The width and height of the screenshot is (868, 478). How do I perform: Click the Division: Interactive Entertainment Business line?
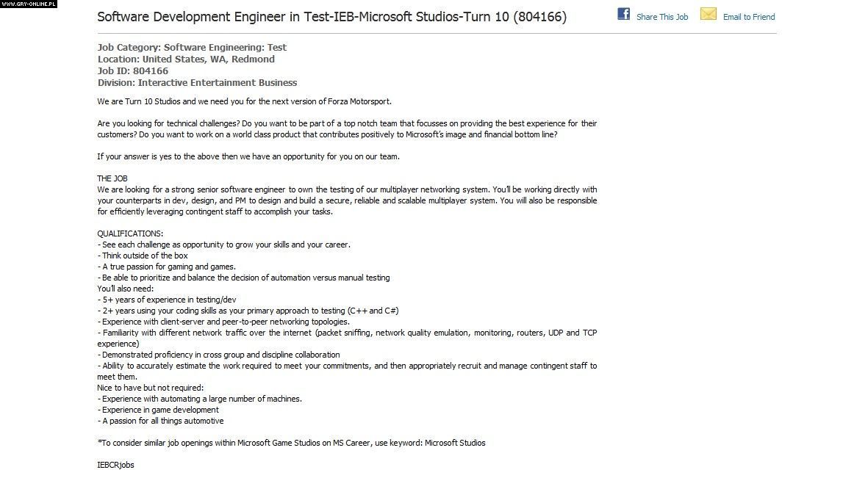(197, 83)
